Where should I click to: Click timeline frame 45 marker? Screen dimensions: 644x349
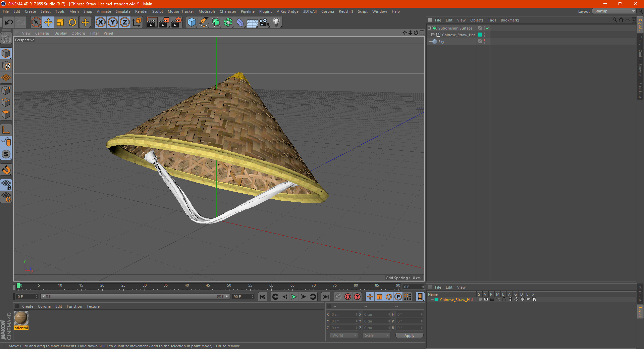[x=208, y=286]
